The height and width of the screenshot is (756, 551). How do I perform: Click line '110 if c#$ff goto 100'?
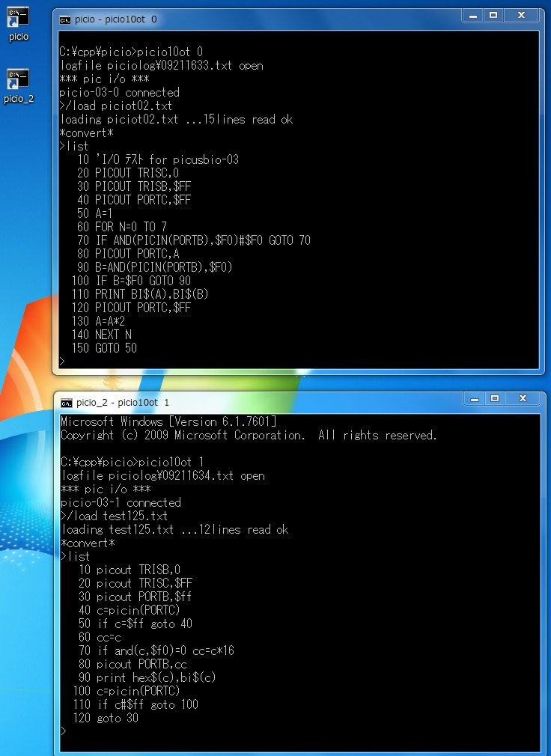(136, 705)
